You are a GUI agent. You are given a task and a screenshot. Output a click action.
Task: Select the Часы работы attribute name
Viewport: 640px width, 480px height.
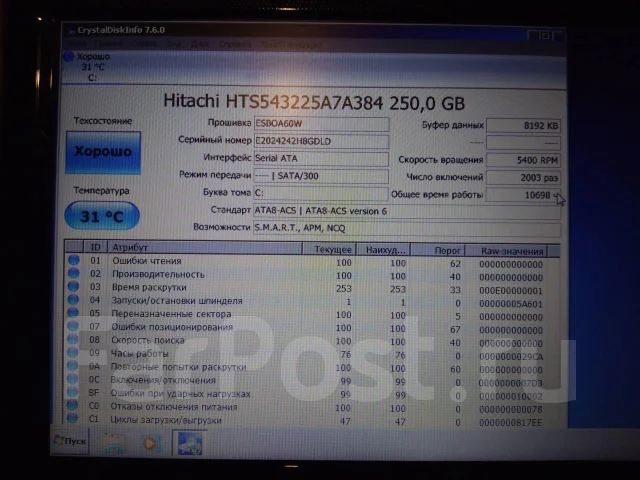pos(140,353)
